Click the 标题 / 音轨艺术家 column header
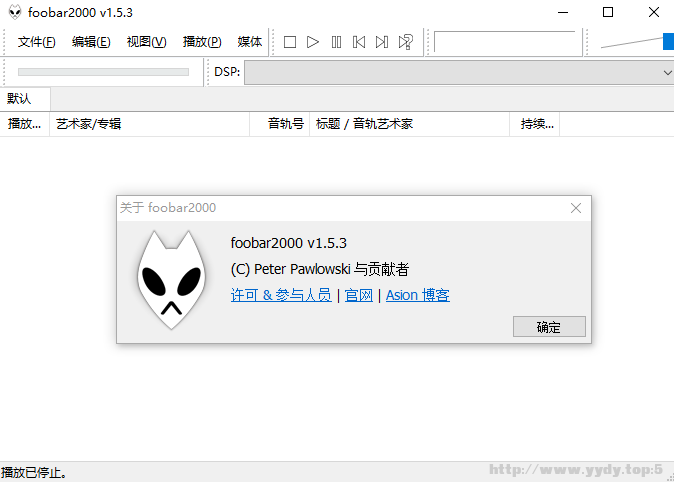 click(410, 124)
